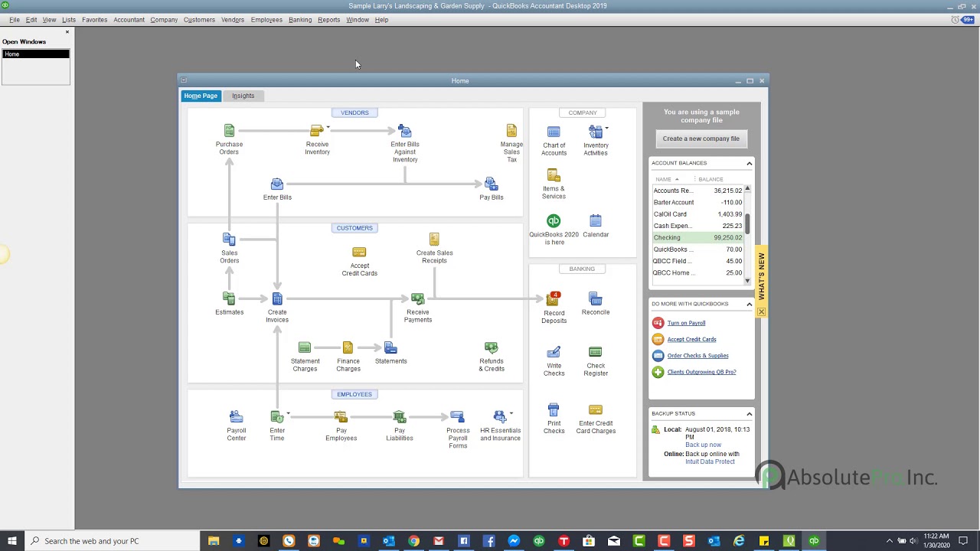Close the What's New side tab
The image size is (980, 551).
coord(761,312)
